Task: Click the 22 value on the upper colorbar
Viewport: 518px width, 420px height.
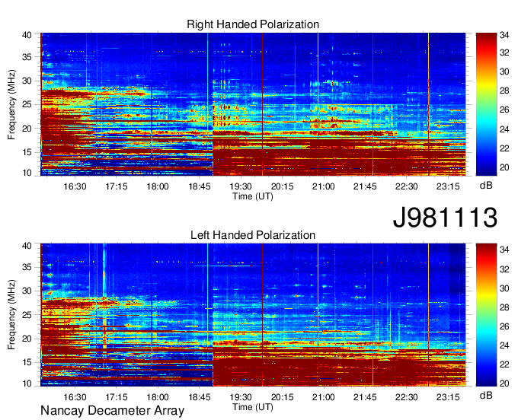Action: point(504,148)
